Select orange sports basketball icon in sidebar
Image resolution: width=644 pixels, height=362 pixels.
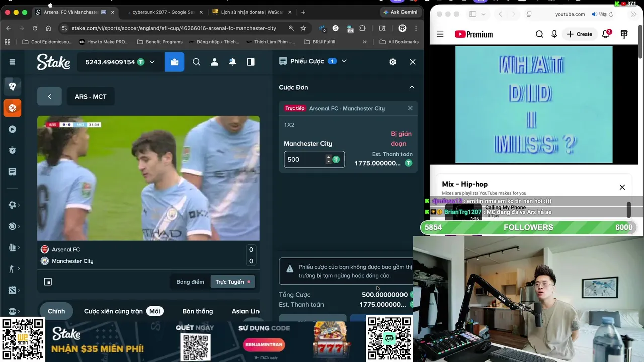coord(12,108)
